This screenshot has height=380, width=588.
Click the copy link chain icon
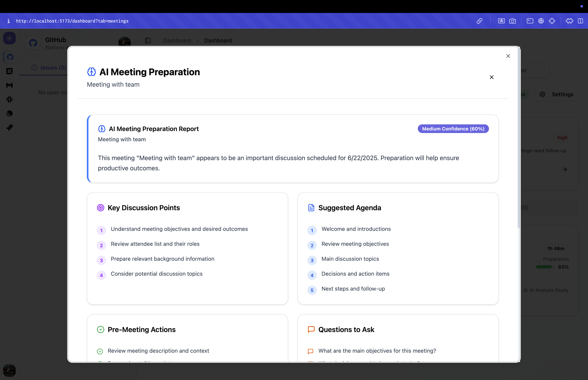tap(479, 21)
